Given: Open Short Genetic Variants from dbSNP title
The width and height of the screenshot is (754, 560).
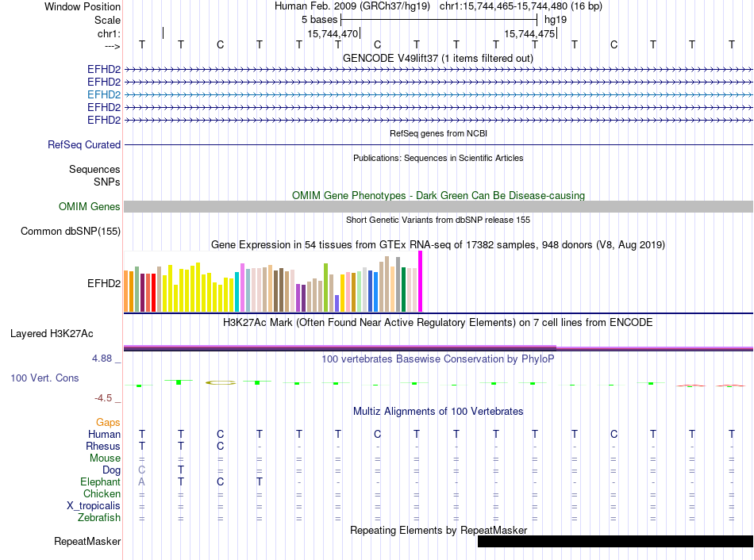Looking at the screenshot, I should click(438, 220).
